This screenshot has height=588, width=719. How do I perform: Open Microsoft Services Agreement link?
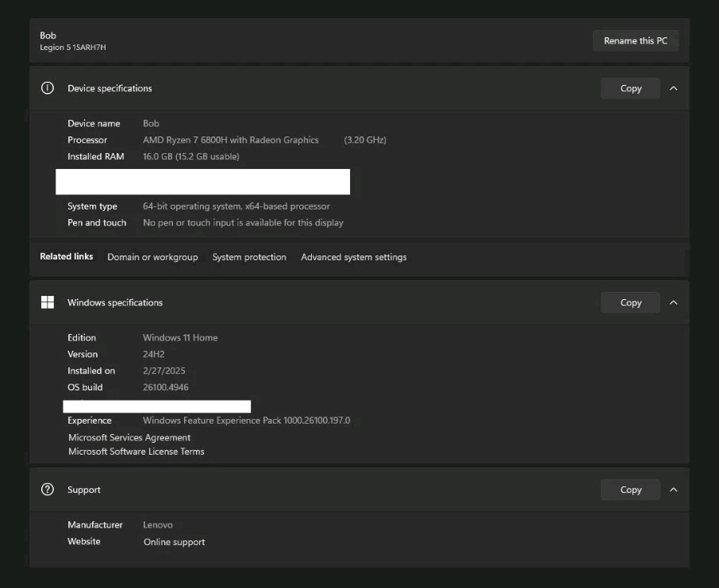click(129, 437)
